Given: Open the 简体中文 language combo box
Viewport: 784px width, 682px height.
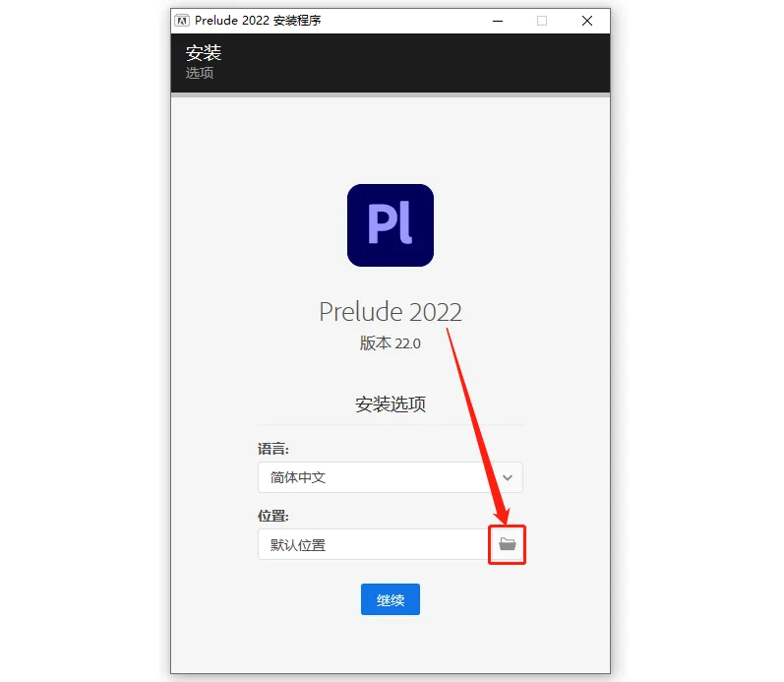Looking at the screenshot, I should point(390,477).
